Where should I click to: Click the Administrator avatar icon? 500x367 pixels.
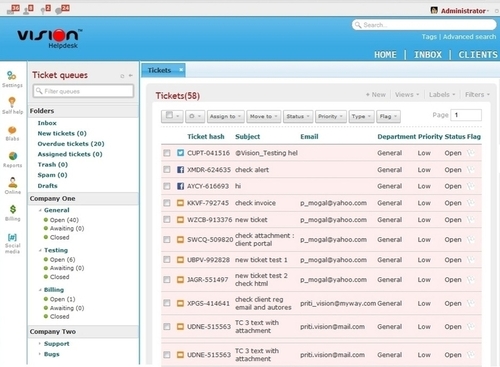pos(434,10)
